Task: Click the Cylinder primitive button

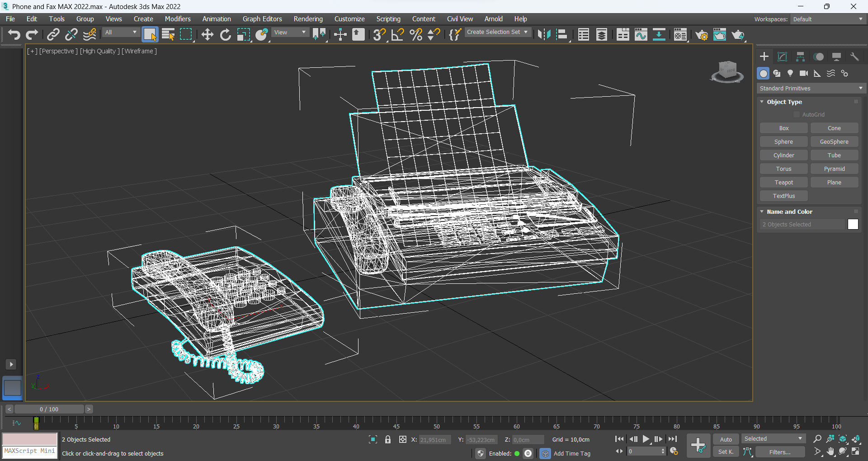Action: tap(784, 155)
